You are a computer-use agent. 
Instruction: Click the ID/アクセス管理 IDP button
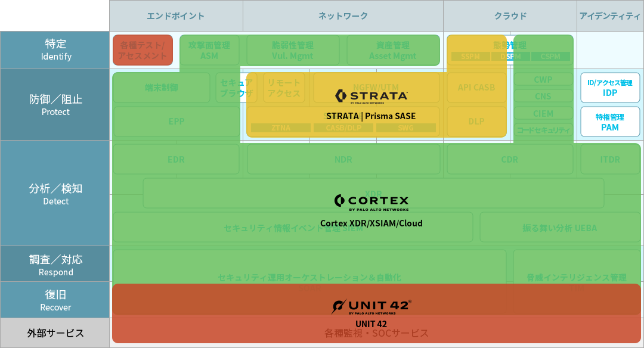pos(609,87)
